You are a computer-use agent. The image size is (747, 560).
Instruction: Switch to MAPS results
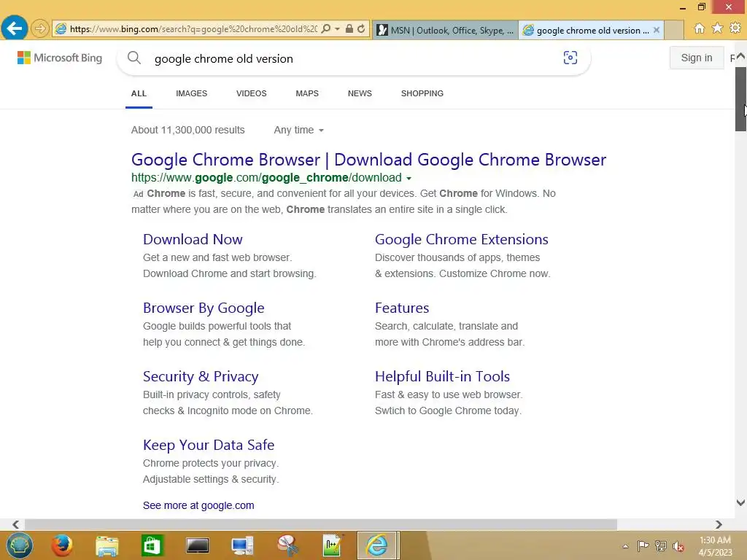click(307, 94)
